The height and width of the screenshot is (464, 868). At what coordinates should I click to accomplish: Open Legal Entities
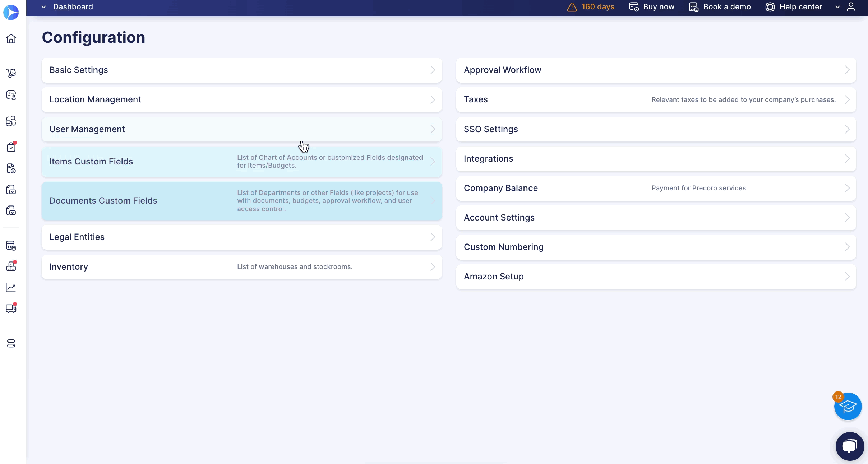(241, 237)
